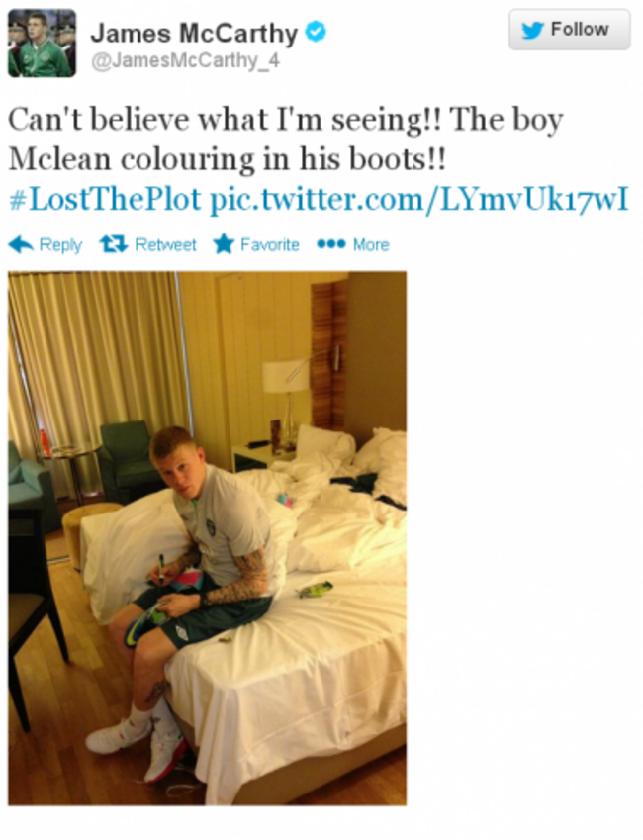Click the Twitter bird icon on Follow
This screenshot has height=840, width=643.
[532, 30]
